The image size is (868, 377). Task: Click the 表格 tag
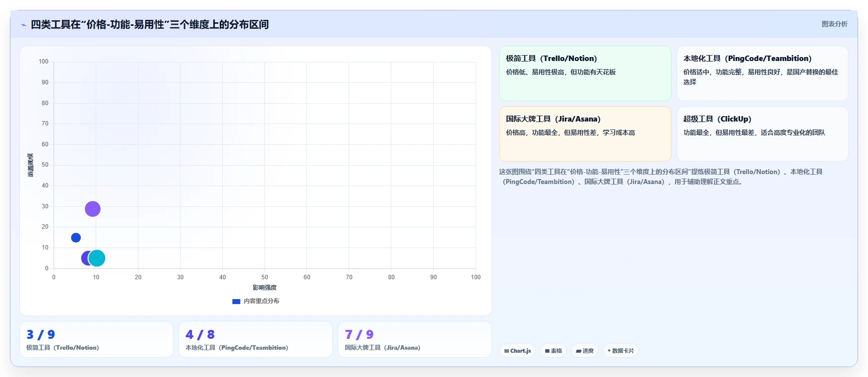553,351
